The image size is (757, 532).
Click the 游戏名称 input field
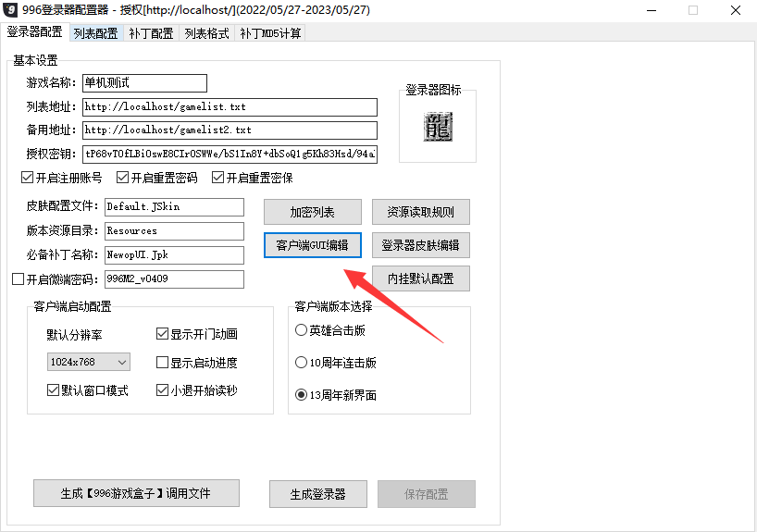click(143, 83)
